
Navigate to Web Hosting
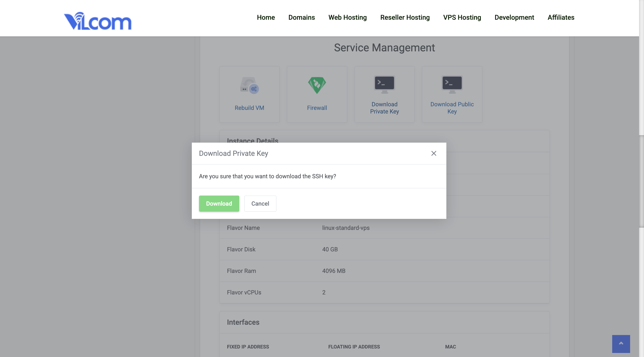click(348, 17)
